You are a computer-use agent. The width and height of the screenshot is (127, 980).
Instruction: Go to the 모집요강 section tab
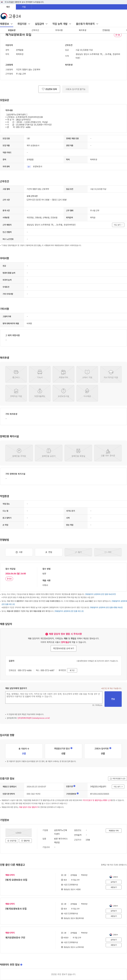12,30
